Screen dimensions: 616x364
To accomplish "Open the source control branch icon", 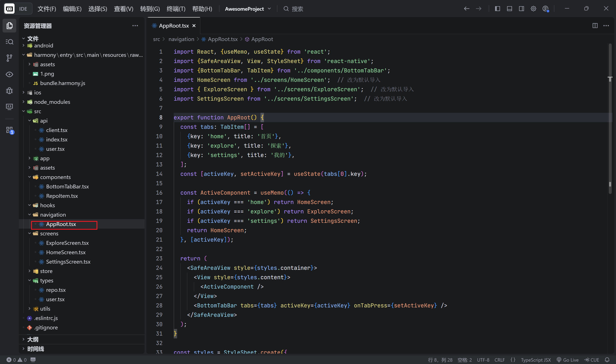I will (9, 58).
